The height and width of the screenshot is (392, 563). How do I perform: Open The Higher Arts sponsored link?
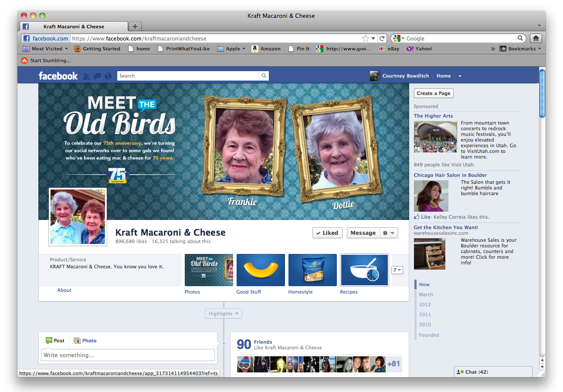tap(433, 116)
